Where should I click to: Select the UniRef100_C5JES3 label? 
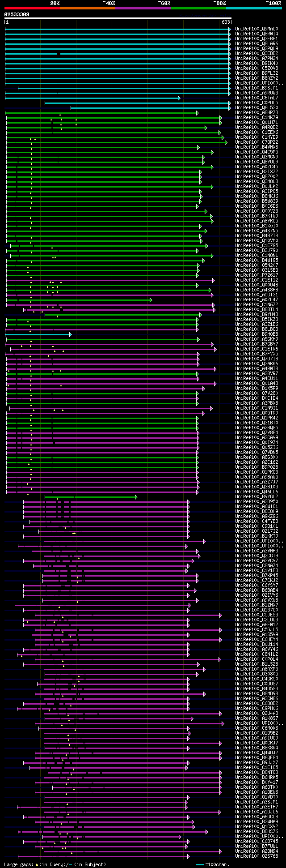click(x=257, y=615)
